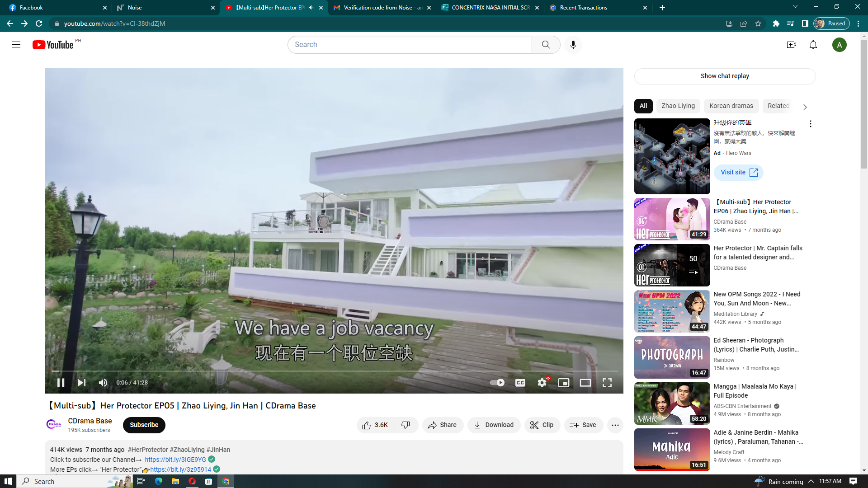The height and width of the screenshot is (488, 868).
Task: Switch to theater mode
Action: pos(585,383)
